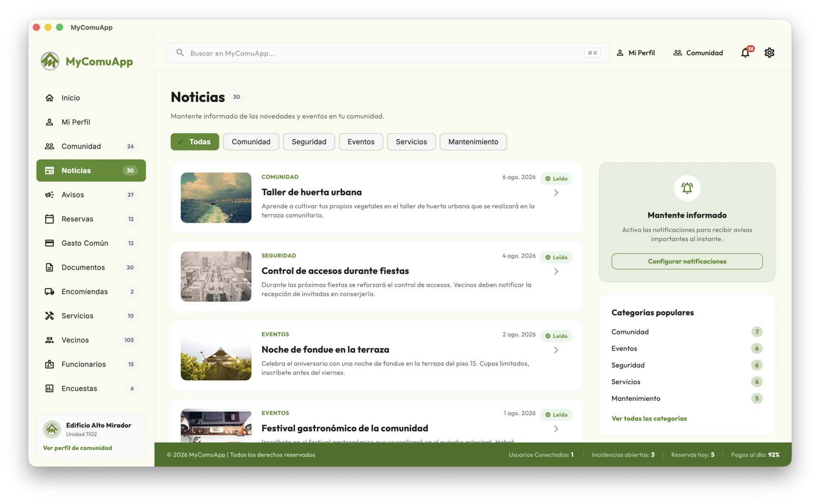Click Configurar notificaciones button

[687, 261]
